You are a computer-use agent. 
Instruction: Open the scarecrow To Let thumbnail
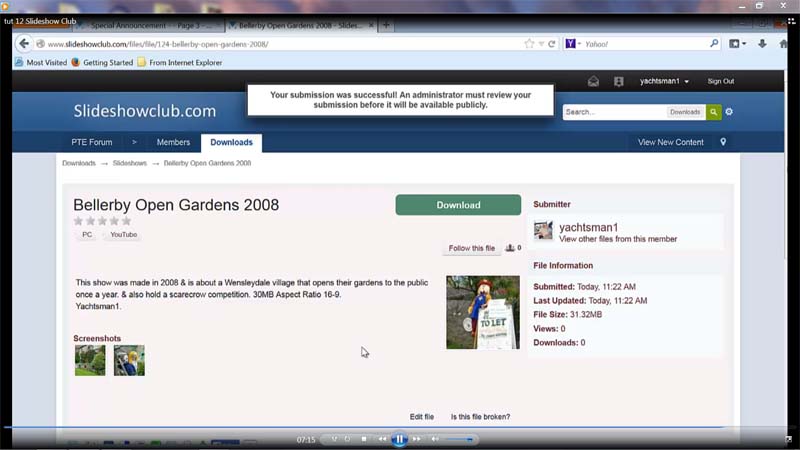click(483, 312)
